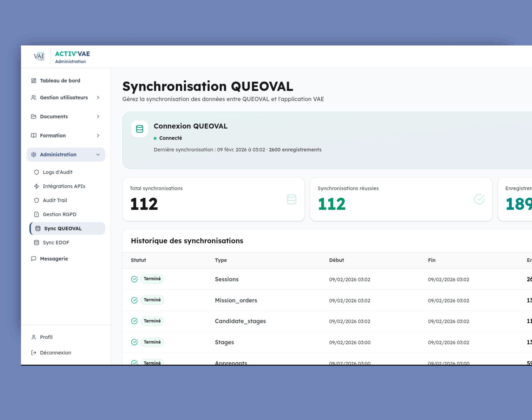Image resolution: width=532 pixels, height=420 pixels.
Task: Click the Gestion RGPD document icon
Action: pyautogui.click(x=36, y=214)
